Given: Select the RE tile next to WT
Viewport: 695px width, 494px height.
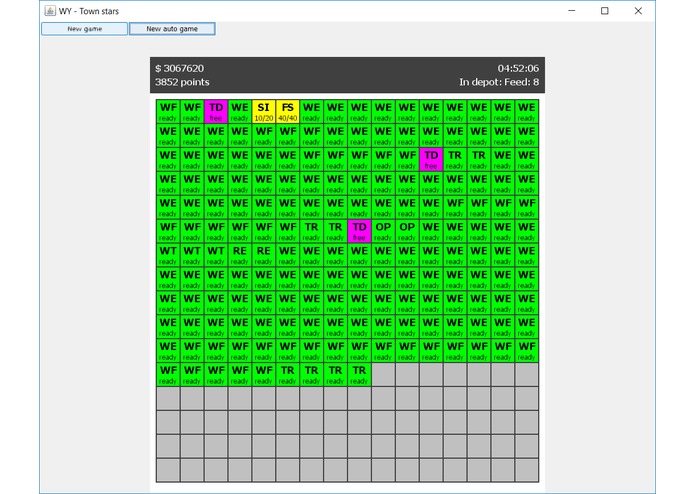Looking at the screenshot, I should point(240,255).
